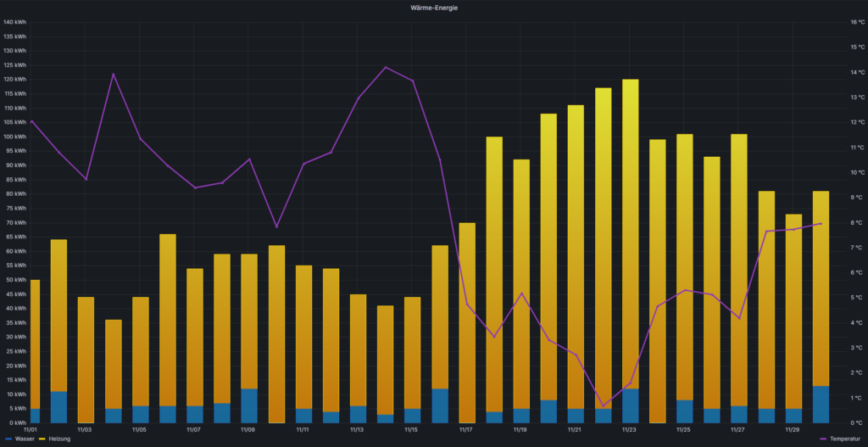Click the 11/15 label on the x-axis
The height and width of the screenshot is (447, 868).
pos(411,430)
